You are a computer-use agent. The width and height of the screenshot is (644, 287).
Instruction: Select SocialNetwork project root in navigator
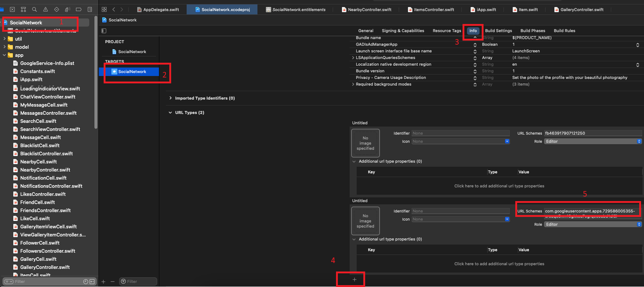[25, 23]
